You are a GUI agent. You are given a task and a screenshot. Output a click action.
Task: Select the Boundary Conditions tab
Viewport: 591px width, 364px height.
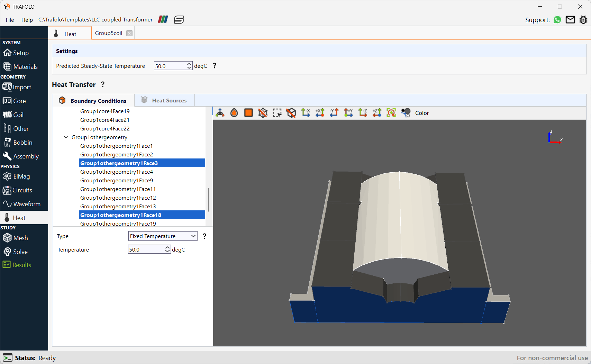[x=93, y=101]
